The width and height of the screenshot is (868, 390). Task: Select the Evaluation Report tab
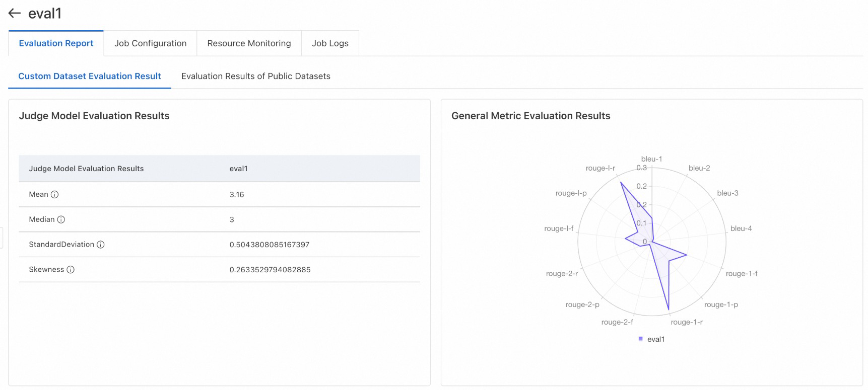(x=56, y=43)
